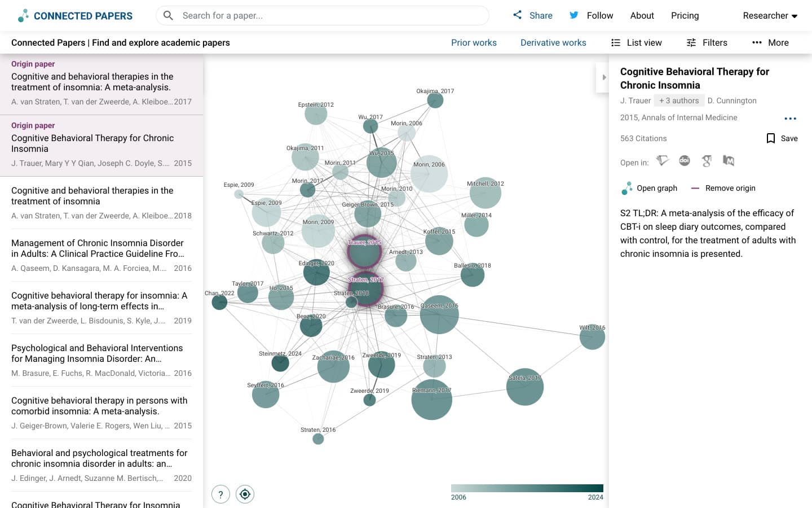Open the Filters panel
Viewport: 812px width, 508px height.
[x=707, y=43]
